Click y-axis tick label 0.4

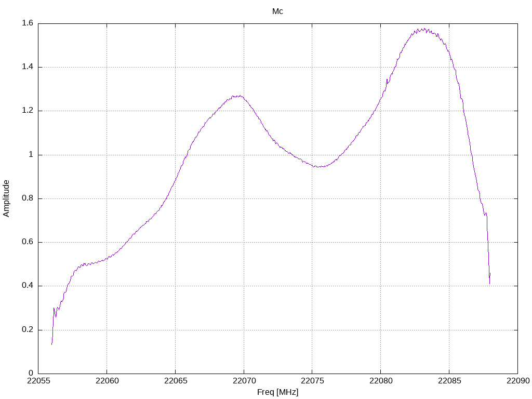(x=28, y=286)
